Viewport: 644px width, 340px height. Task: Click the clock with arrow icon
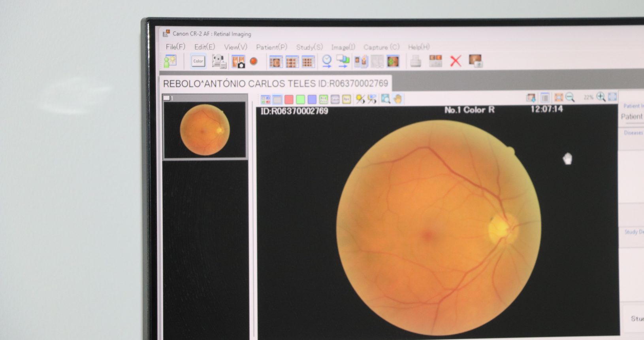(327, 61)
